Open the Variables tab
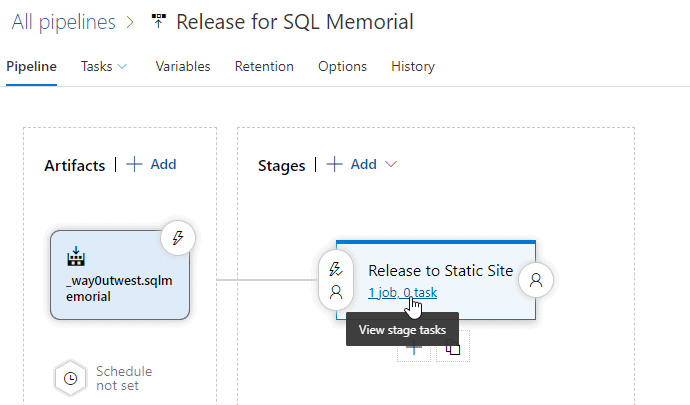The image size is (690, 405). [183, 67]
